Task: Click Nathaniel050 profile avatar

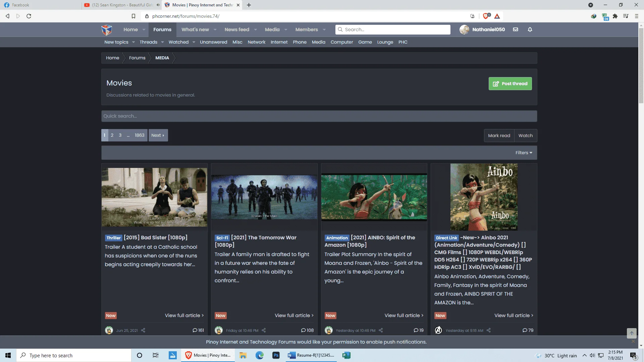Action: click(464, 29)
